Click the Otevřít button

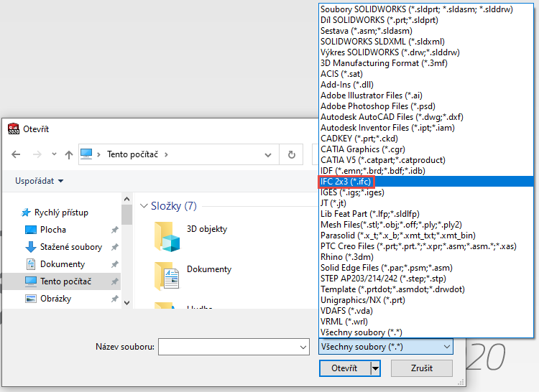[344, 368]
